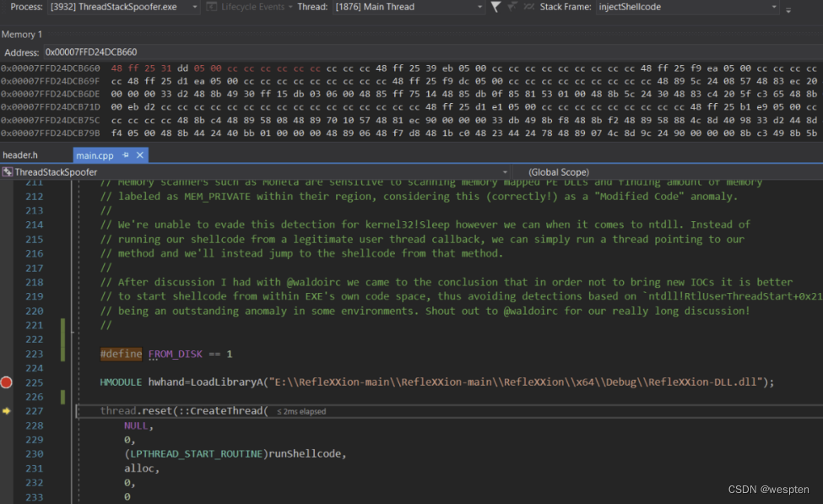Viewport: 823px width, 504px height.
Task: Click the ThreadStackSpoofer project icon in navigation bar
Action: coord(8,171)
